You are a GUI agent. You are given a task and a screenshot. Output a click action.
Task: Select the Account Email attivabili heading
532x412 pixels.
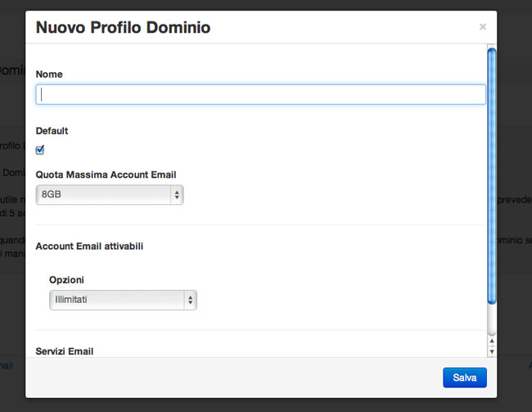90,246
